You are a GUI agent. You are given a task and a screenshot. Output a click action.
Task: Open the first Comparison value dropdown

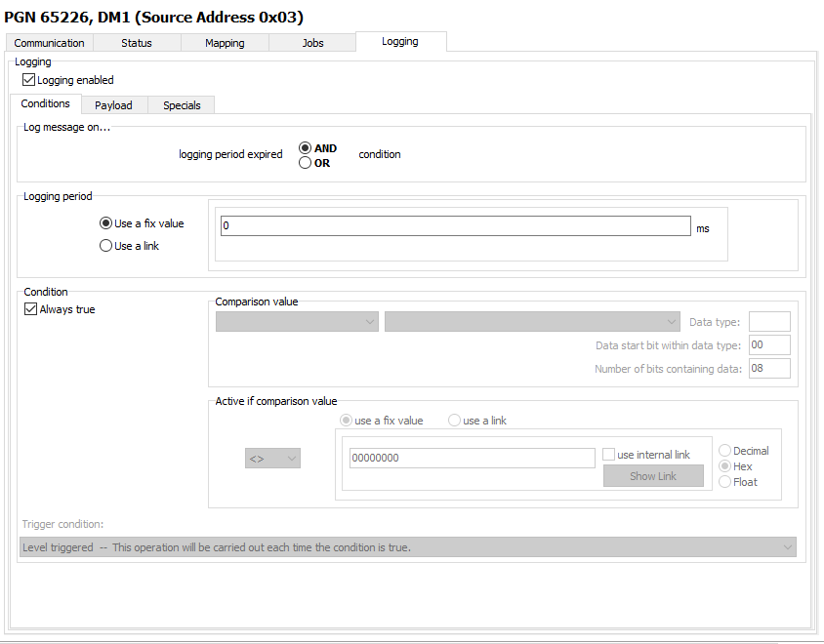[x=297, y=322]
